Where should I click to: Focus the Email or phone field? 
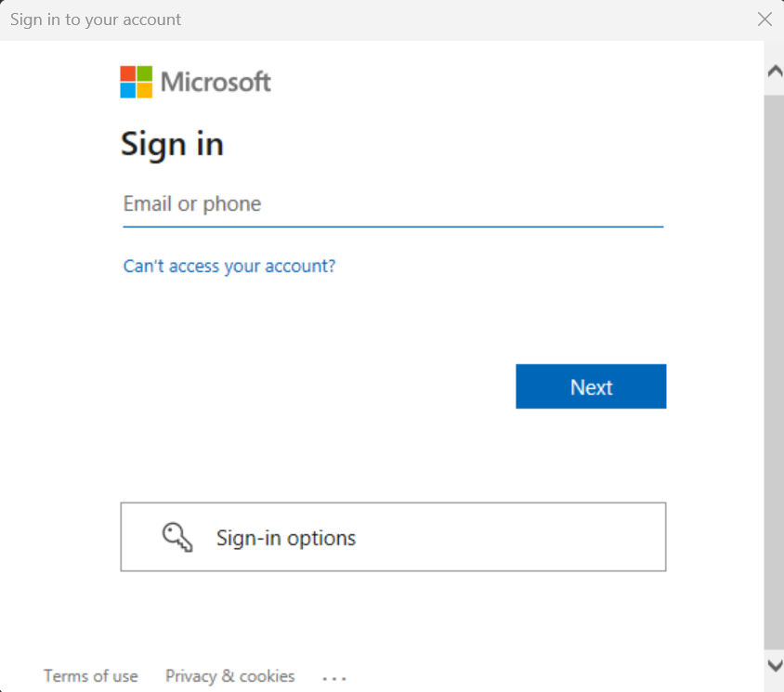click(392, 204)
